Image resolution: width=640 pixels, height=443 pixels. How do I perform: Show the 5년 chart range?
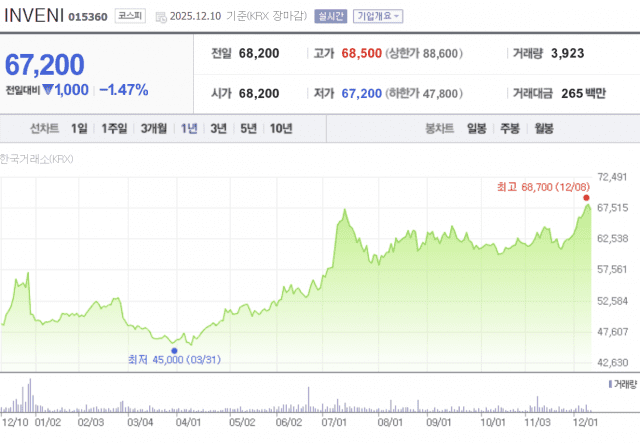click(247, 128)
